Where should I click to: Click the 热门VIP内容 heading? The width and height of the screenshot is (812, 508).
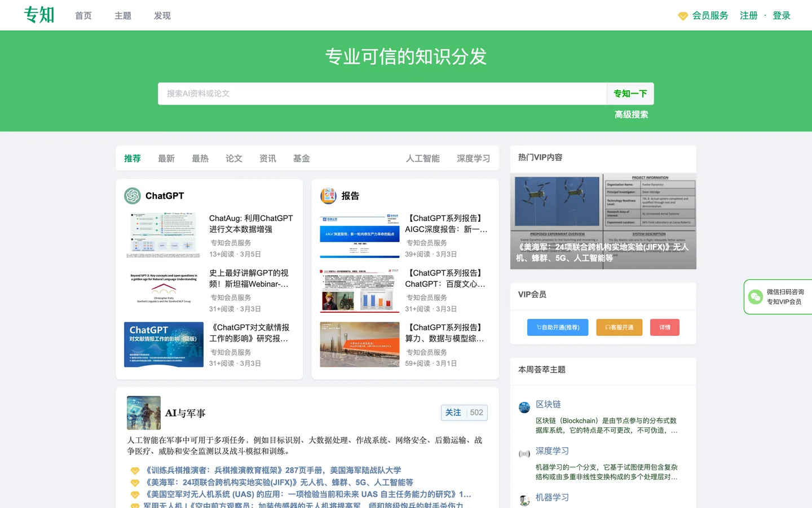pos(540,157)
